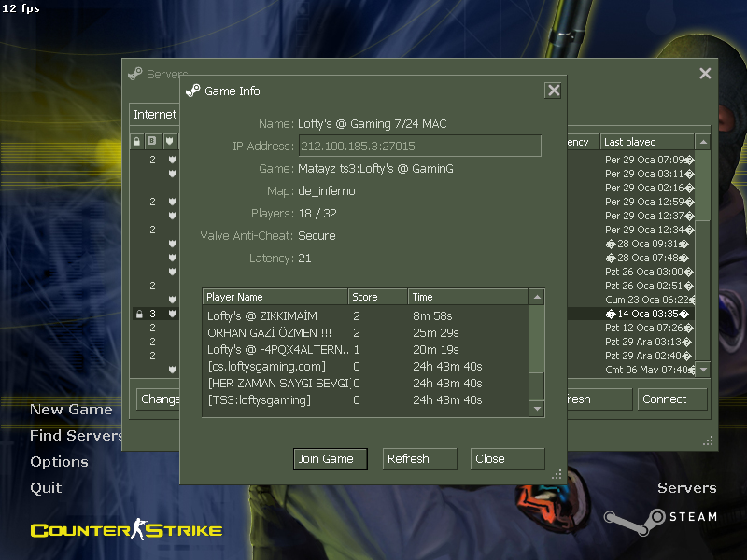The image size is (747, 560).
Task: Select server row Pzt 26 Oca 02:51
Action: 649,286
